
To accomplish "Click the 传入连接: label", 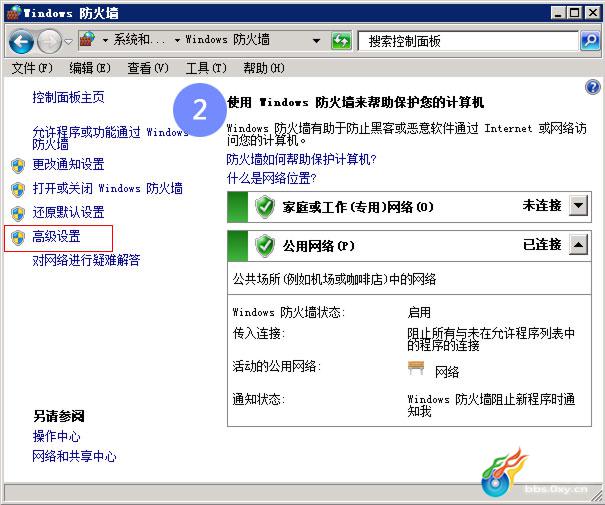I will pyautogui.click(x=259, y=333).
